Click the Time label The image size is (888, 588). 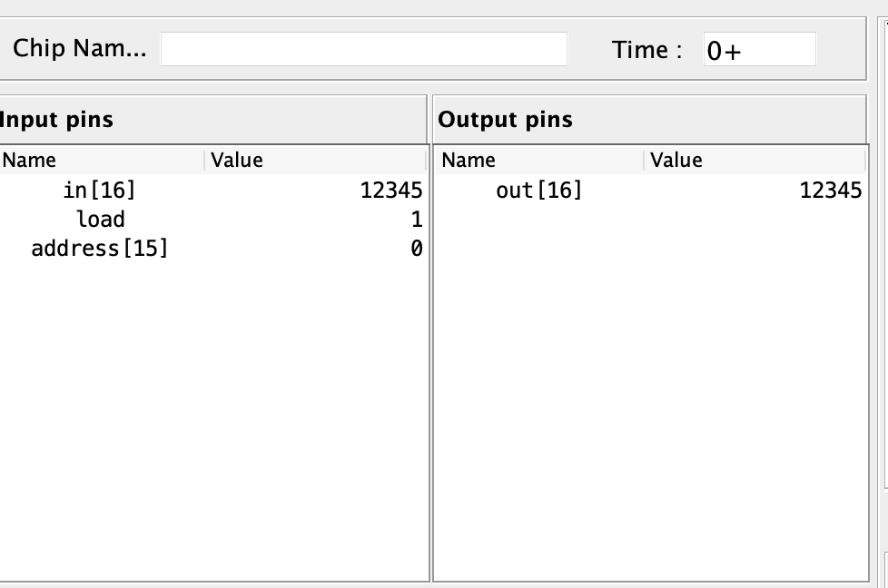click(646, 50)
